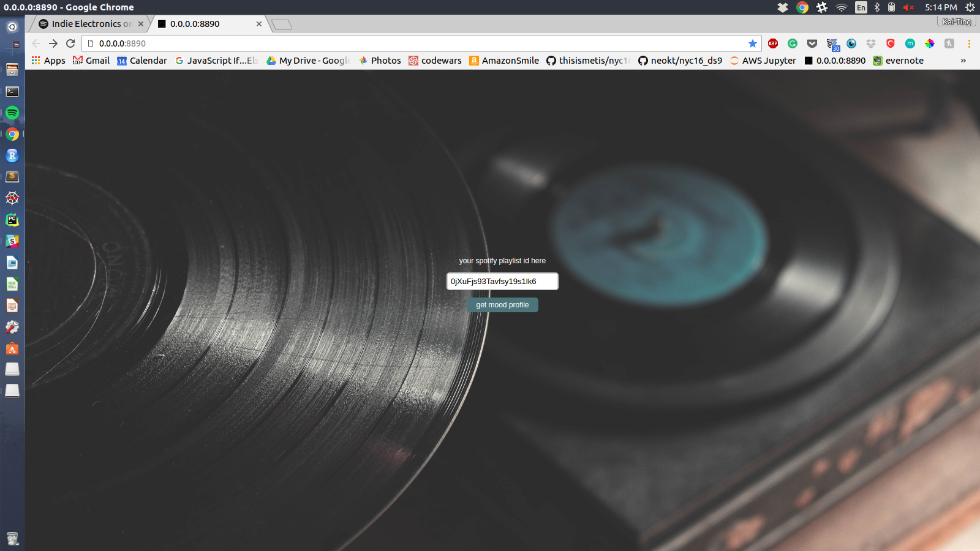Image resolution: width=980 pixels, height=551 pixels.
Task: Click the blue circular extension icon
Action: pyautogui.click(x=851, y=43)
